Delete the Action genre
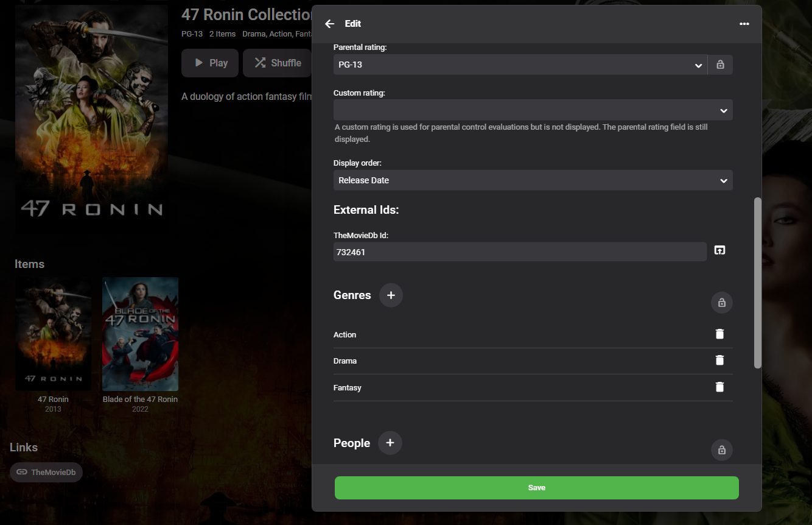 [719, 334]
